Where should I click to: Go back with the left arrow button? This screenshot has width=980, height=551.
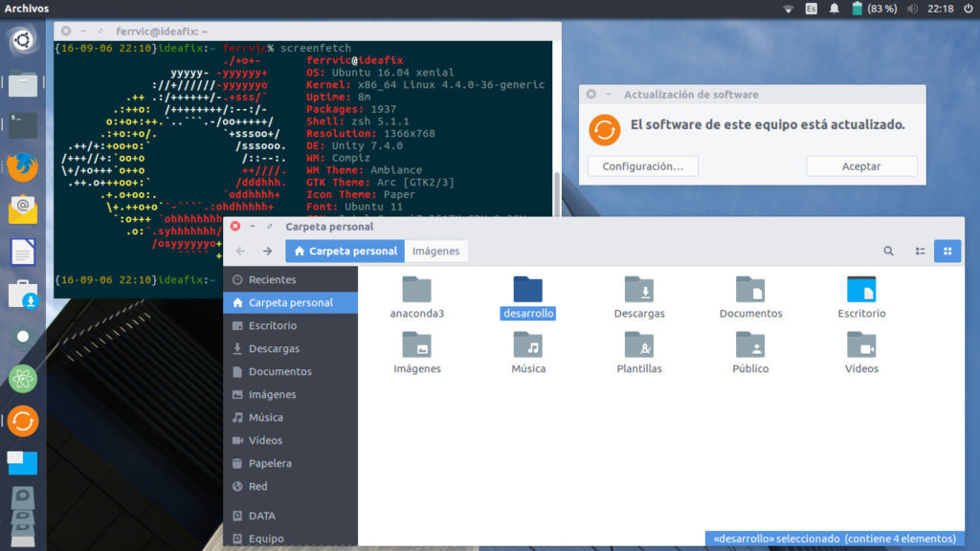pyautogui.click(x=240, y=252)
